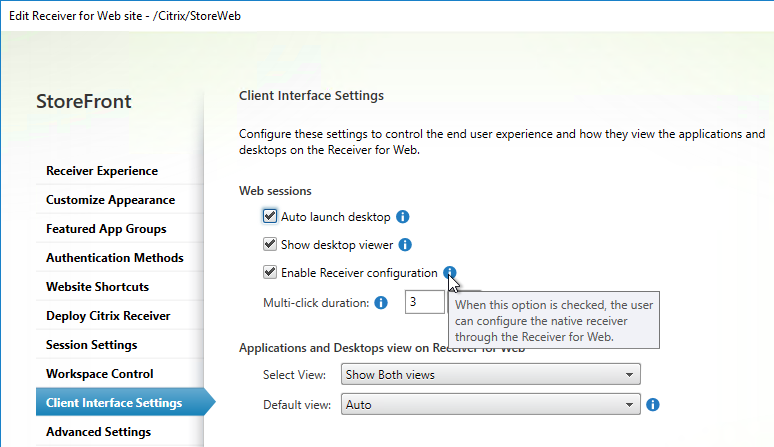Select Deploy Citrix Receiver section
The width and height of the screenshot is (774, 447).
(108, 316)
